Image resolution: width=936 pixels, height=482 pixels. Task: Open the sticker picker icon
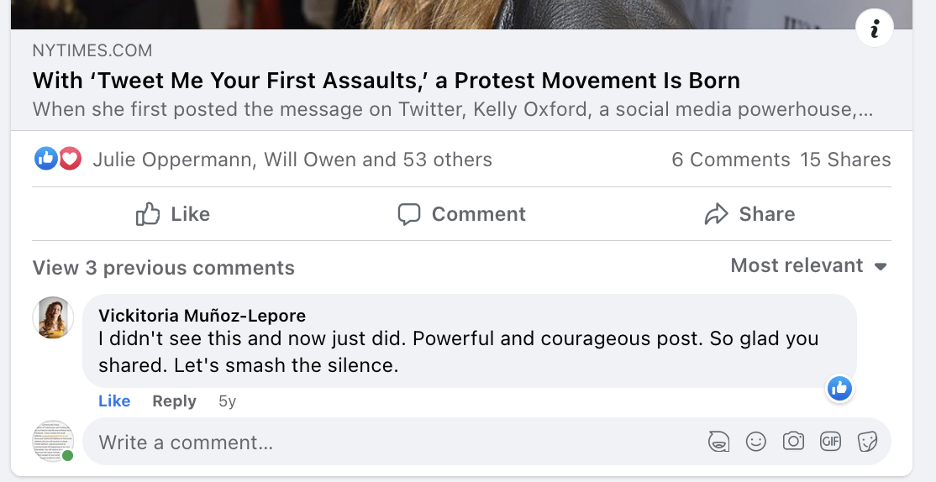(867, 441)
